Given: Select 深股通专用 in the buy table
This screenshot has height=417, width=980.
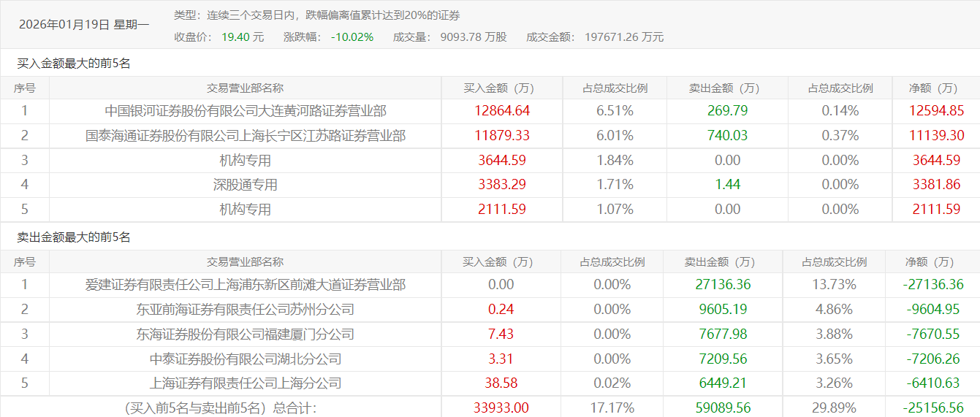Looking at the screenshot, I should [246, 185].
